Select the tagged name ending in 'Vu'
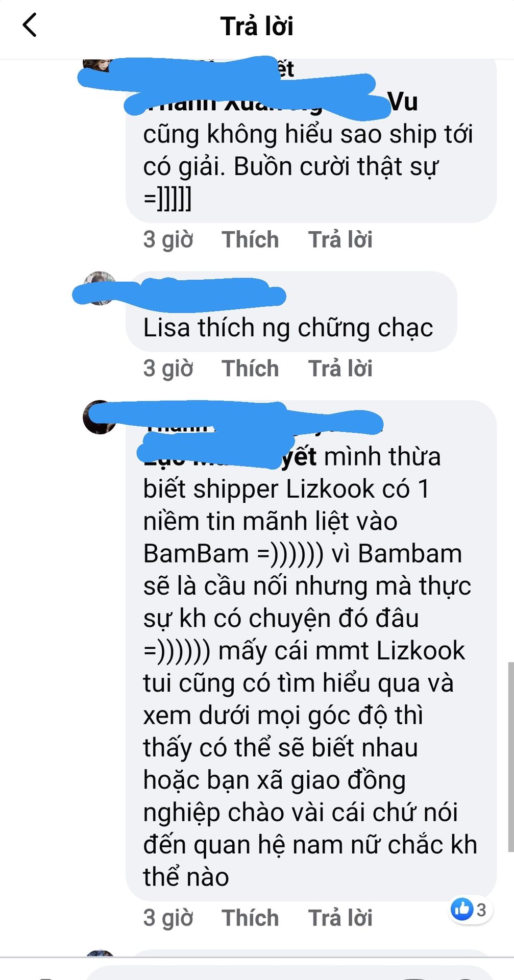514x980 pixels. (x=280, y=102)
